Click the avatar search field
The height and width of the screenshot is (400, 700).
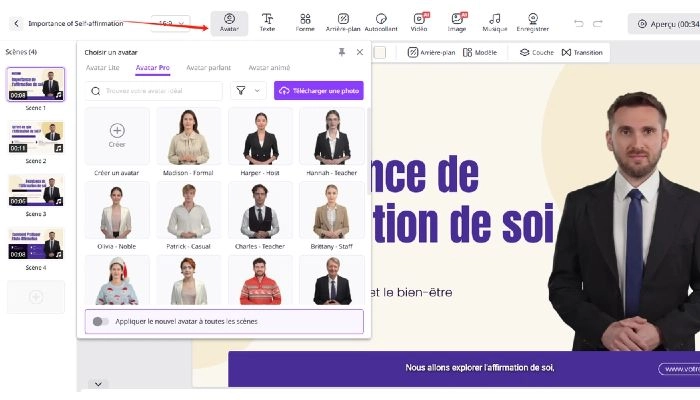(154, 91)
